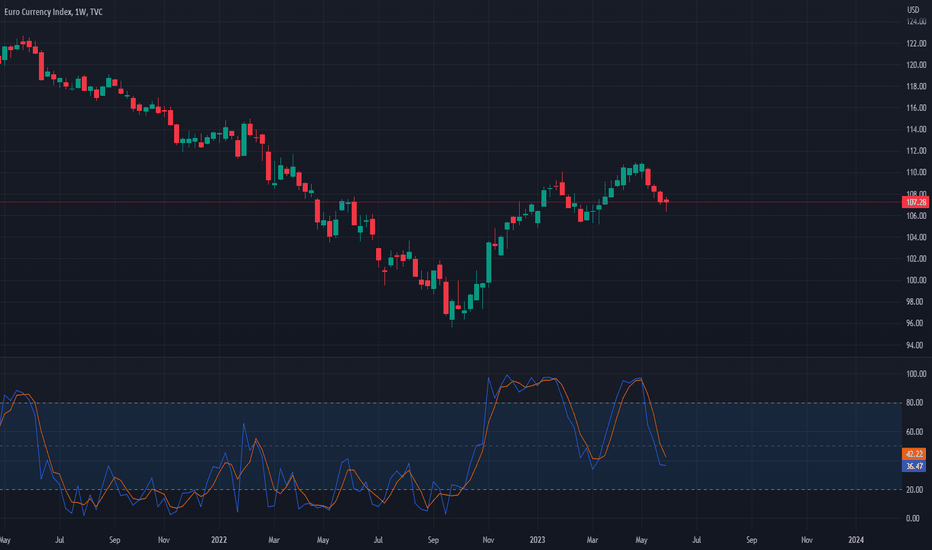Click the 2024 label on the time axis
This screenshot has height=550, width=932.
856,540
